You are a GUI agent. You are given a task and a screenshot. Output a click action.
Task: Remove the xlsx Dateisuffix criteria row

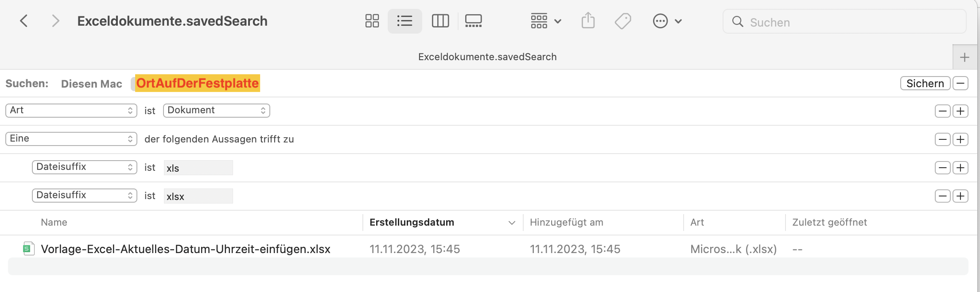click(942, 196)
